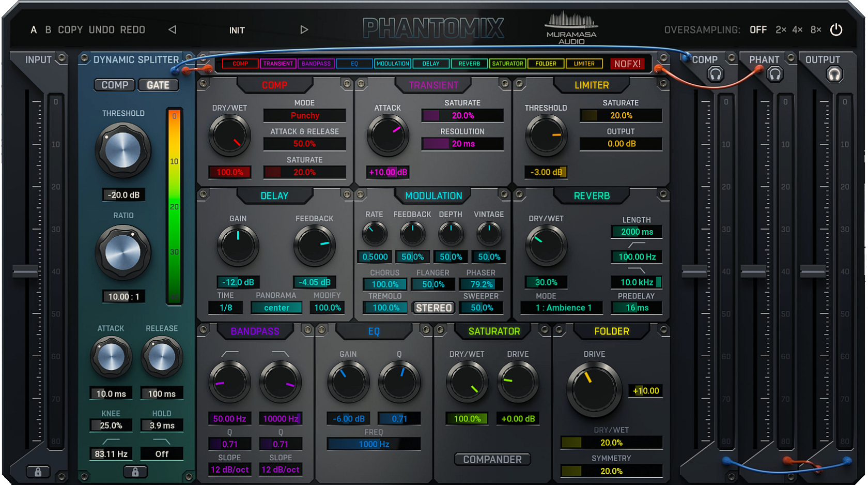
Task: Click the Muramasa Audio logo
Action: [571, 28]
